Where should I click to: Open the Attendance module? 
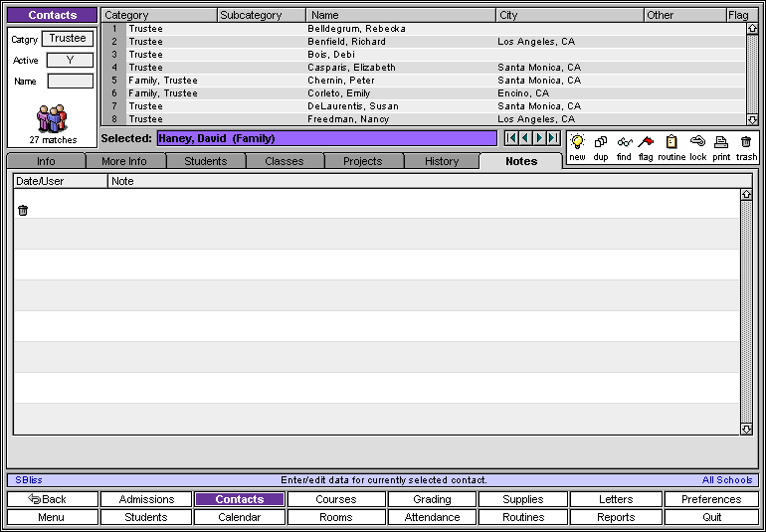coord(432,517)
